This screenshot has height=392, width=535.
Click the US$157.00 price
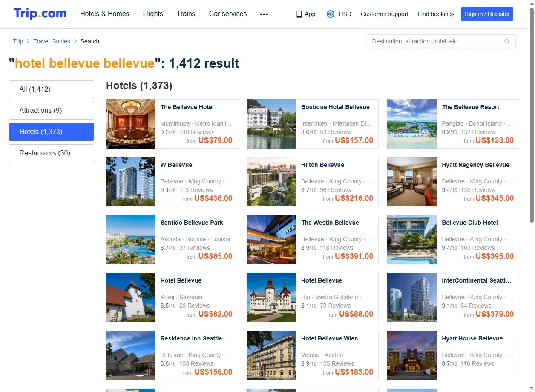[354, 140]
